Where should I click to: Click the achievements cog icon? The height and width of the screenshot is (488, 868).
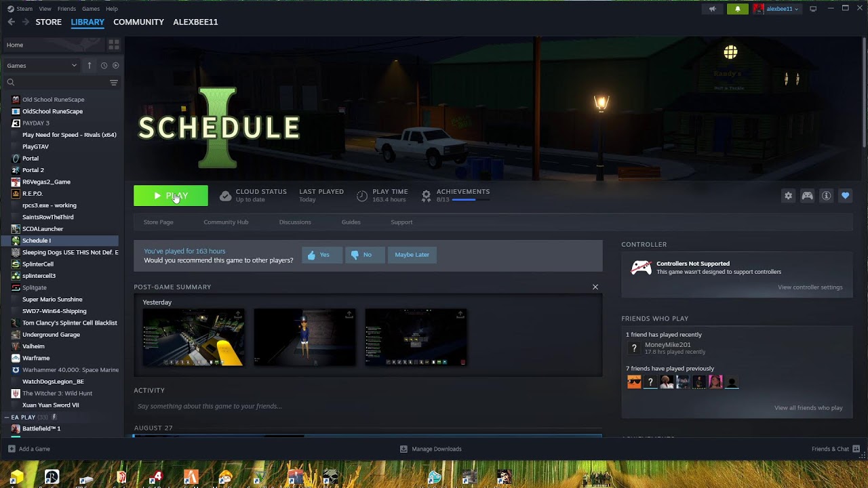click(x=426, y=196)
